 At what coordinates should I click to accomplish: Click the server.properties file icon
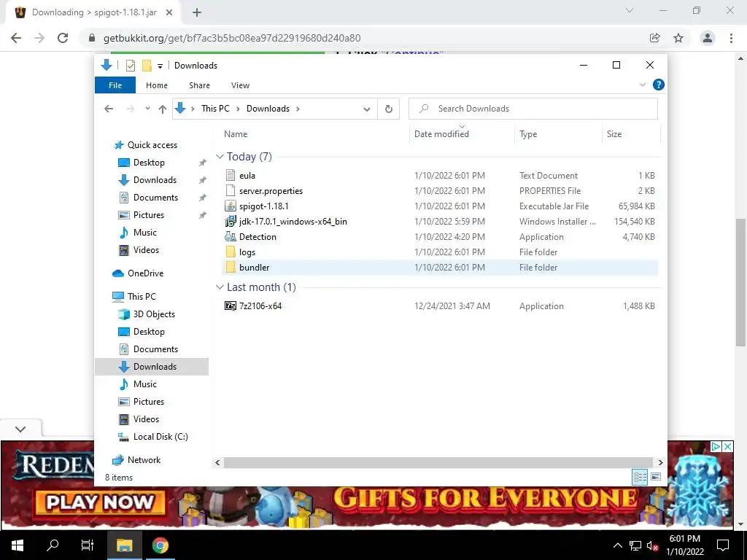[231, 190]
